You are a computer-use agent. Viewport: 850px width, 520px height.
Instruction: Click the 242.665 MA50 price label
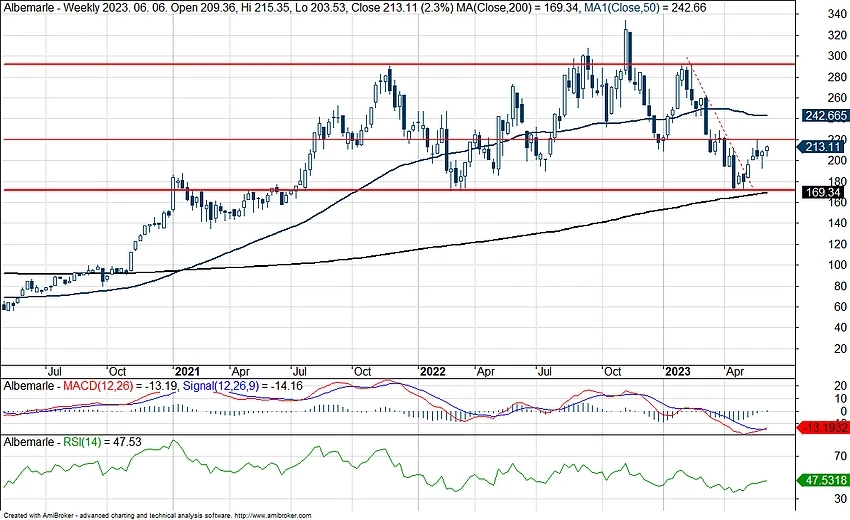(x=825, y=115)
